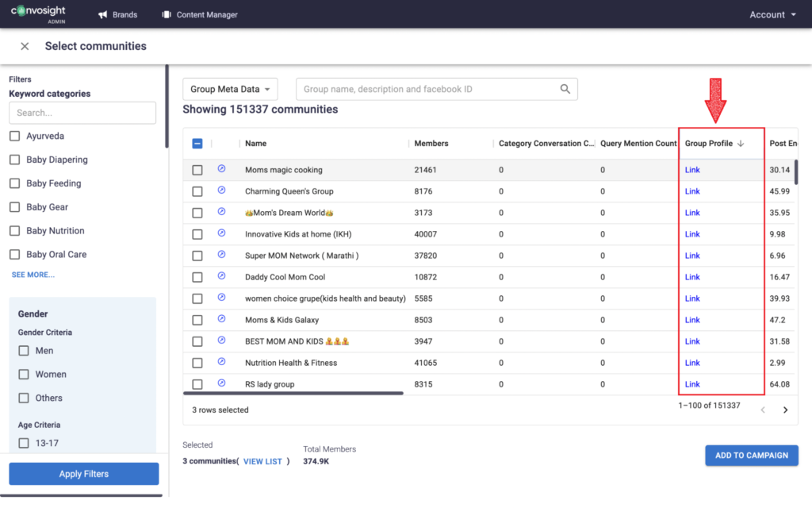The width and height of the screenshot is (812, 508).
Task: Check the Ayurveda keyword category
Action: tap(15, 137)
